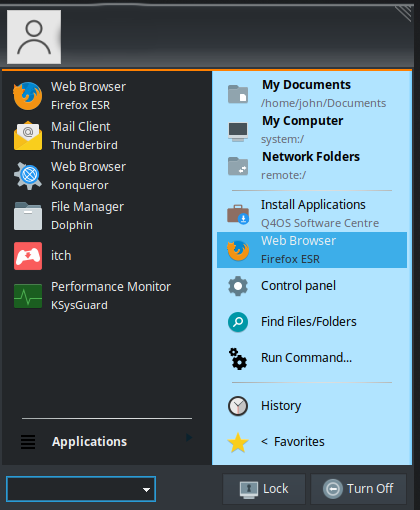
Task: Click the My Documents folder icon
Action: [x=238, y=94]
